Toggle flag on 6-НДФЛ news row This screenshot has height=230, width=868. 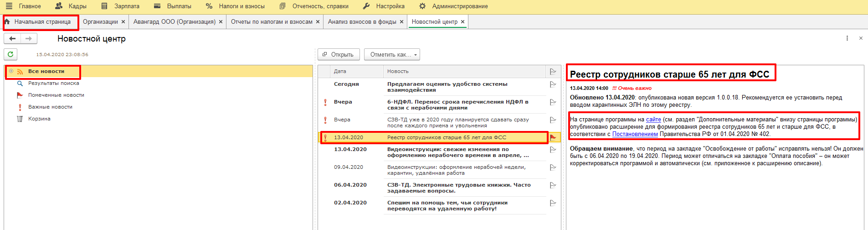coord(553,102)
